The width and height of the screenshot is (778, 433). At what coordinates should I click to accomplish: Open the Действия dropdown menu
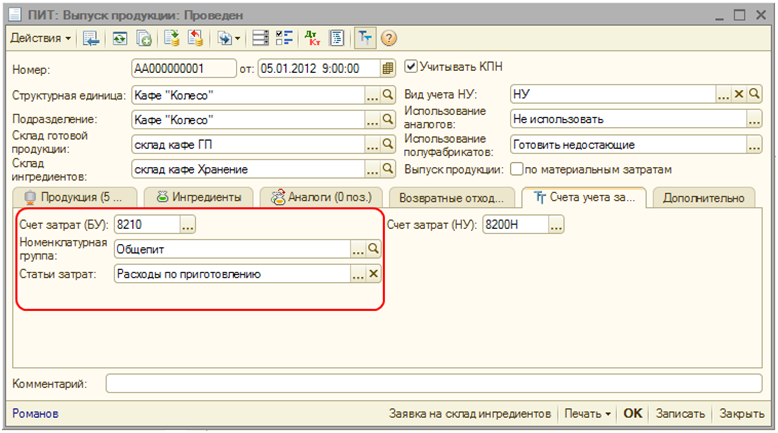pos(40,39)
